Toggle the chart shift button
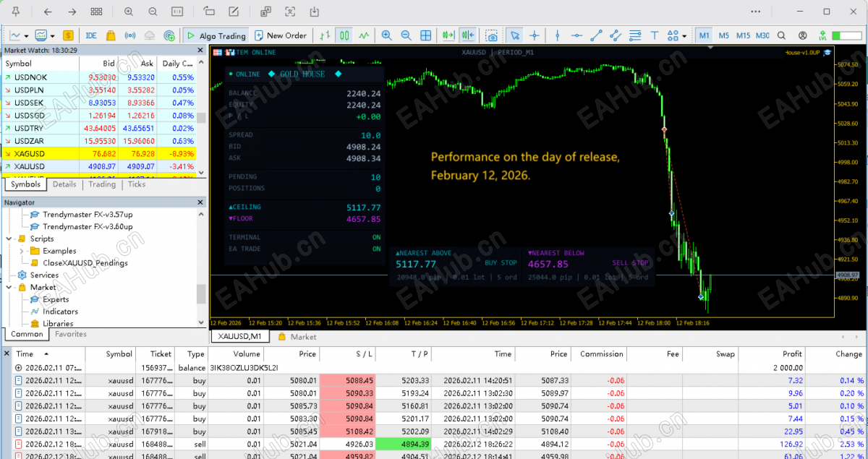 [468, 35]
